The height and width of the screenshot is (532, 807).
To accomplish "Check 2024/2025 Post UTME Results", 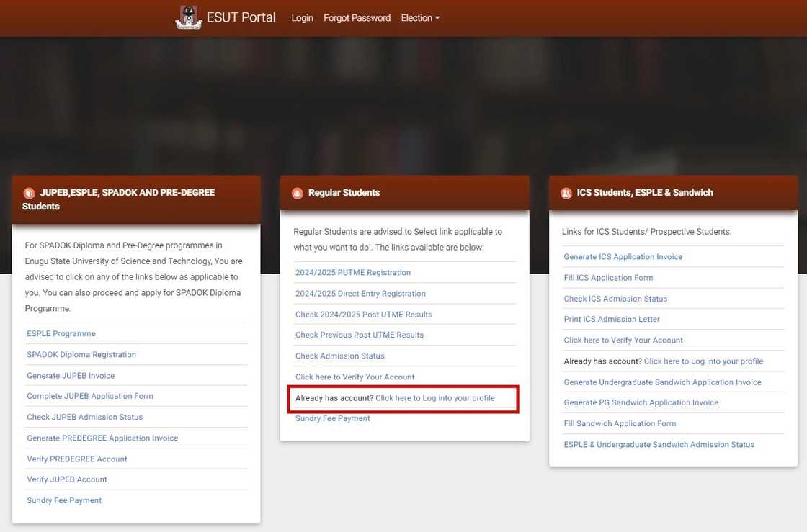I will 364,315.
